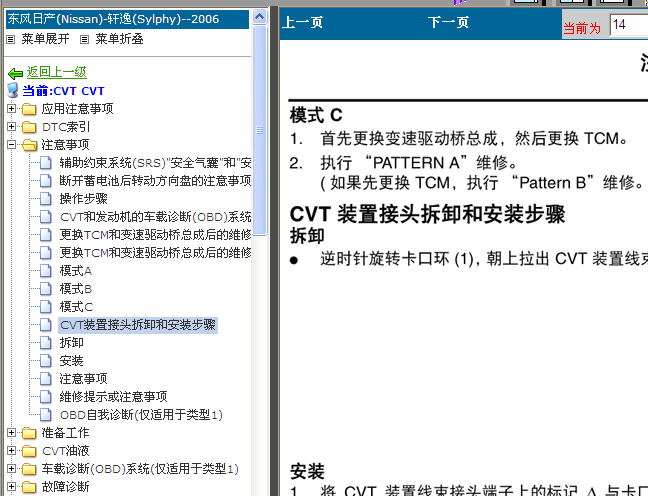
Task: Click 菜单展开 to expand menu
Action: pos(45,39)
